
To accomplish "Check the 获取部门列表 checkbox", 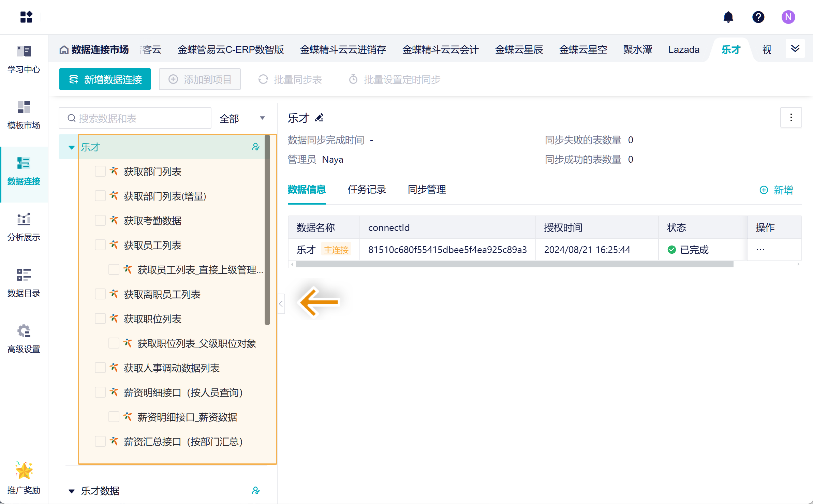I will [100, 172].
